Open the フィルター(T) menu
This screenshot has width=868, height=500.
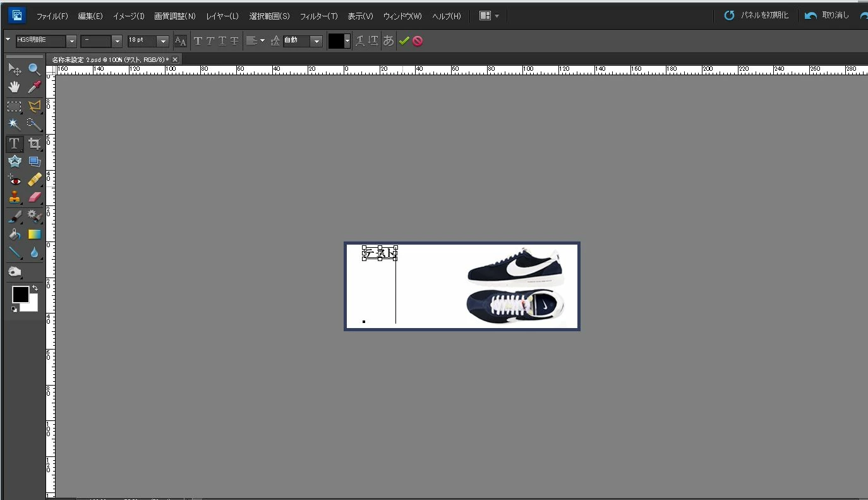point(318,16)
